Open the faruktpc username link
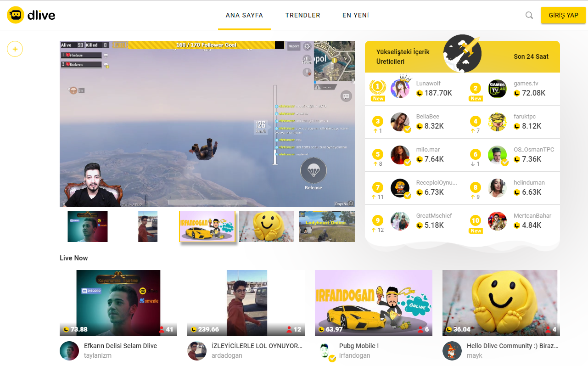 tap(525, 116)
